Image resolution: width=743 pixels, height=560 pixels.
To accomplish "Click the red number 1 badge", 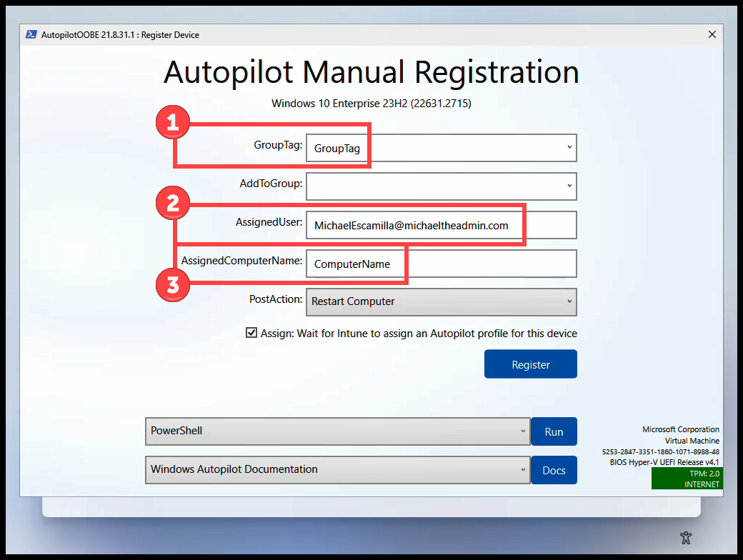I will (172, 123).
